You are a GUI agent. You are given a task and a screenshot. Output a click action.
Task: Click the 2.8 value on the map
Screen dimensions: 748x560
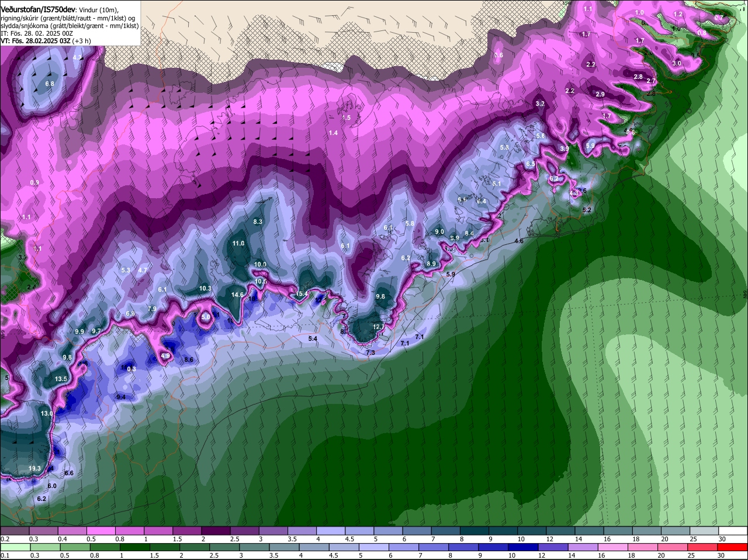(638, 77)
